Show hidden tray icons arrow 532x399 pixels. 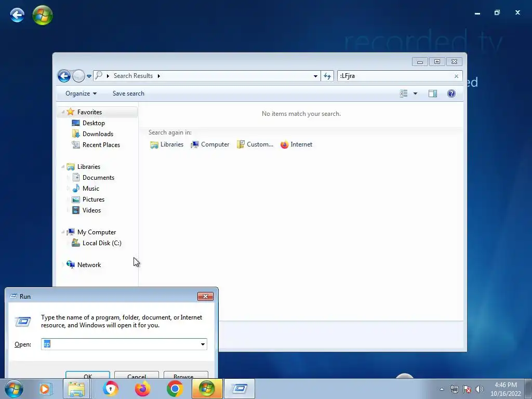[x=442, y=389]
